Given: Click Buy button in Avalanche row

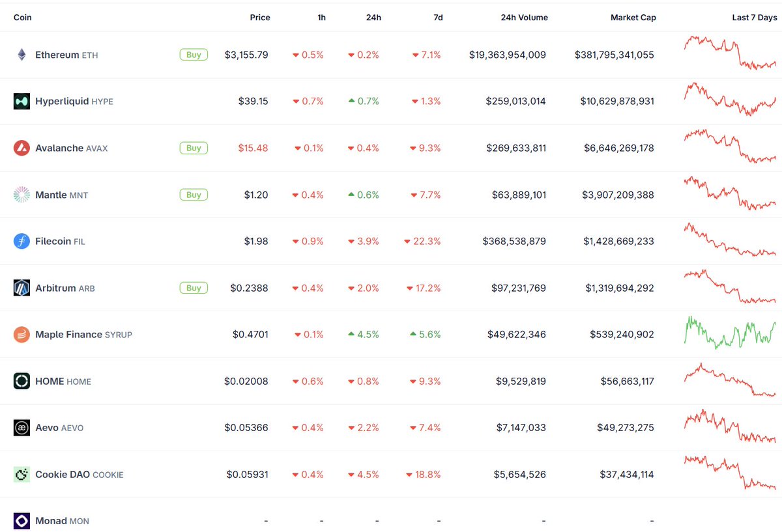Looking at the screenshot, I should click(194, 148).
